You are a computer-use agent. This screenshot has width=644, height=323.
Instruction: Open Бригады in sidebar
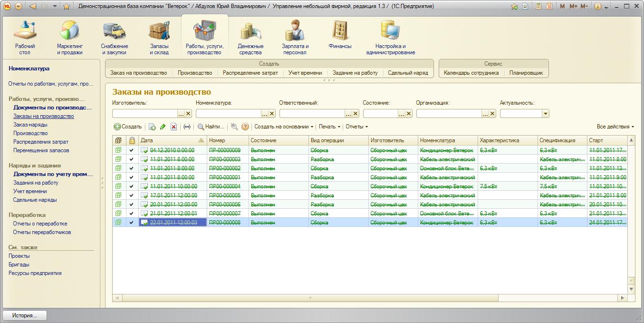(19, 264)
